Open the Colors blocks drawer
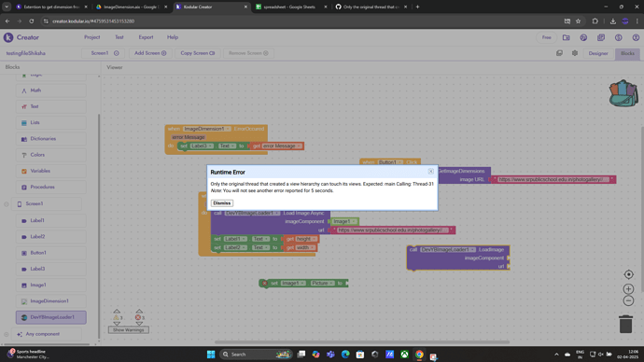This screenshot has width=644, height=362. 51,155
